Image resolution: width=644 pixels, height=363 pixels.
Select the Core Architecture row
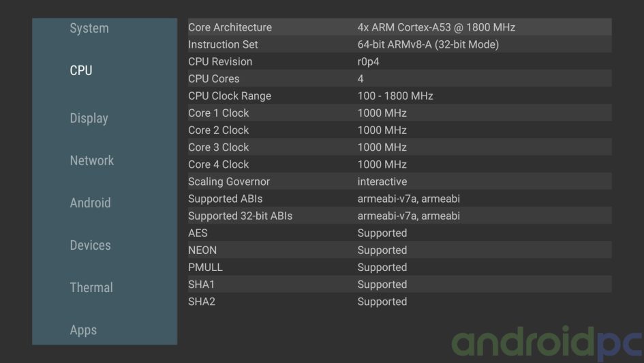tap(399, 27)
